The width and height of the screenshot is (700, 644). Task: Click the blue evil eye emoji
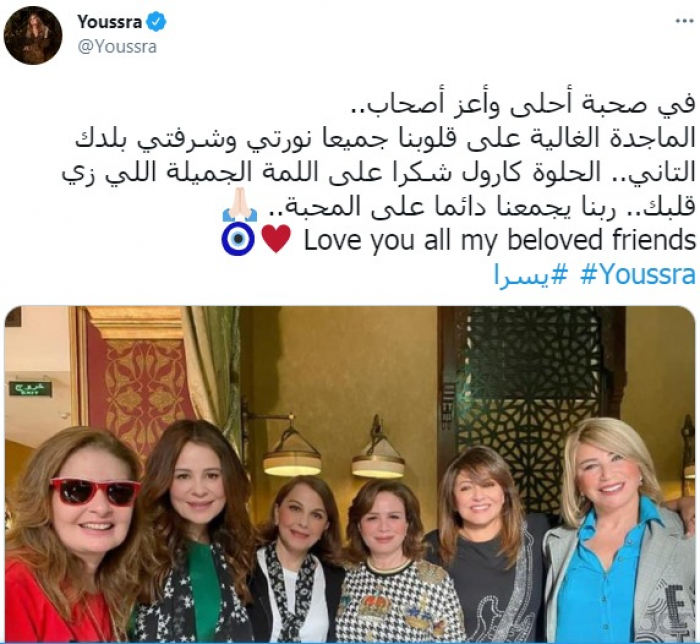coord(238,239)
